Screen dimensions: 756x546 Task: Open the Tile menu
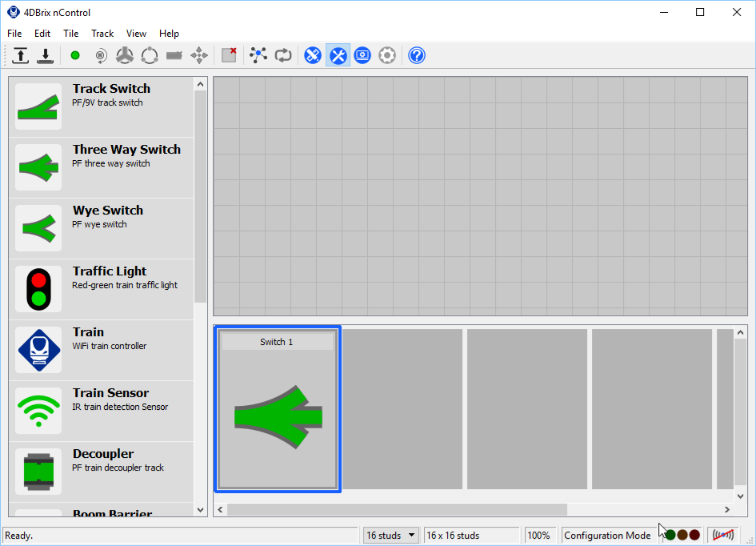[70, 34]
